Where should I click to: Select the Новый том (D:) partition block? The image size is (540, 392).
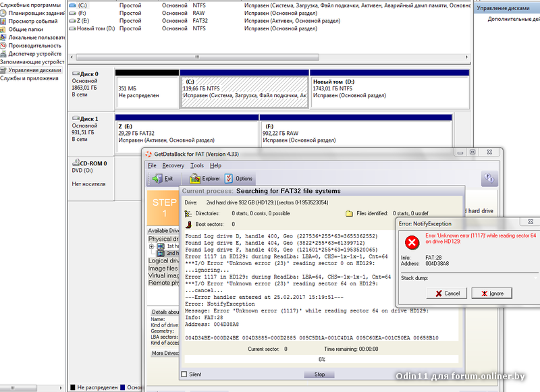(x=389, y=92)
